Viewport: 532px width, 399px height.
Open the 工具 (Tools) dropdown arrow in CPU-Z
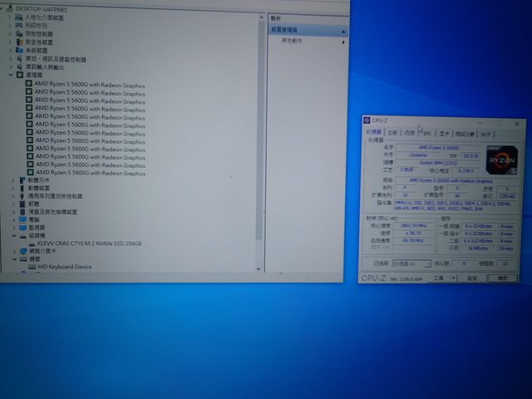(x=451, y=278)
